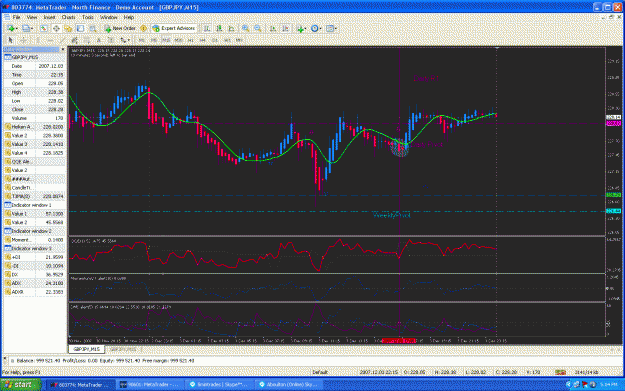Select the crosshair tool
Image resolution: width=625 pixels, height=391 pixels.
coord(24,40)
